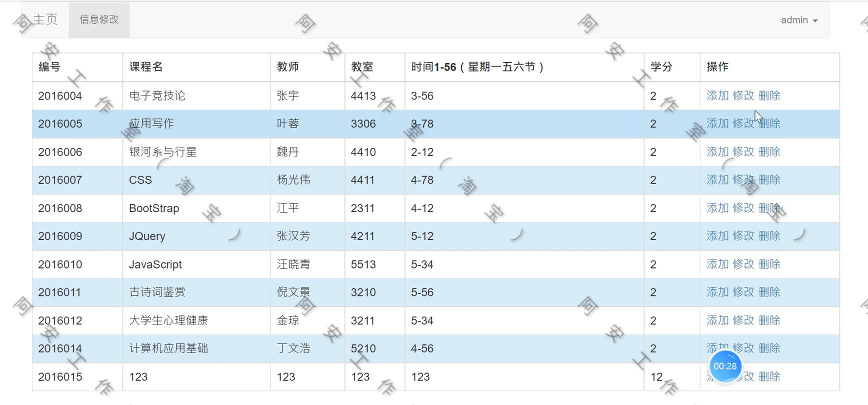Select teacher name 叶蓉
Image resolution: width=868 pixels, height=405 pixels.
coord(288,123)
